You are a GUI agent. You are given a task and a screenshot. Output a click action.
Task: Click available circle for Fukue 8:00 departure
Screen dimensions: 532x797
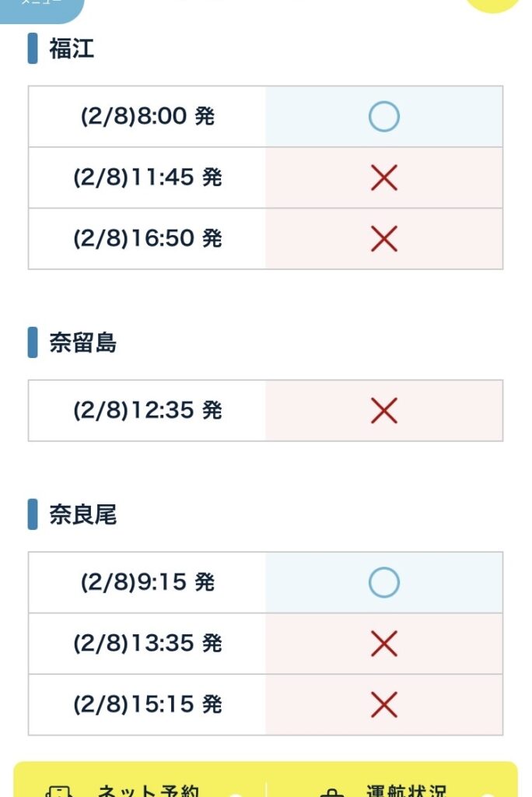(x=383, y=117)
